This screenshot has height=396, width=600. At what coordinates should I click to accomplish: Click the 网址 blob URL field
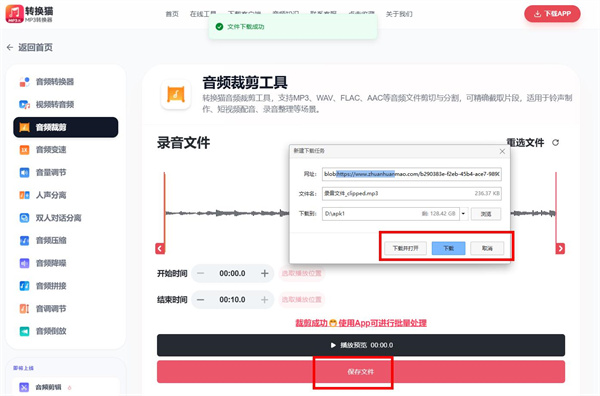coord(411,174)
